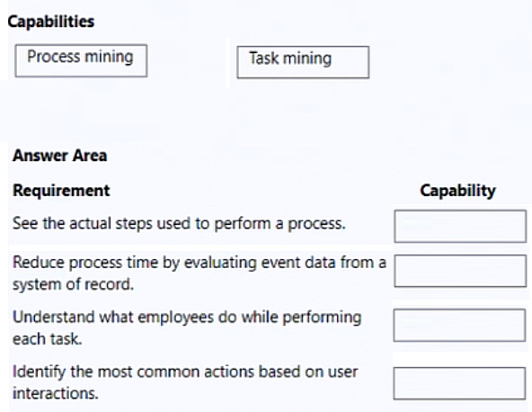Viewport: 532px width, 412px height.
Task: Click the word 'employees' in third requirement
Action: 176,318
